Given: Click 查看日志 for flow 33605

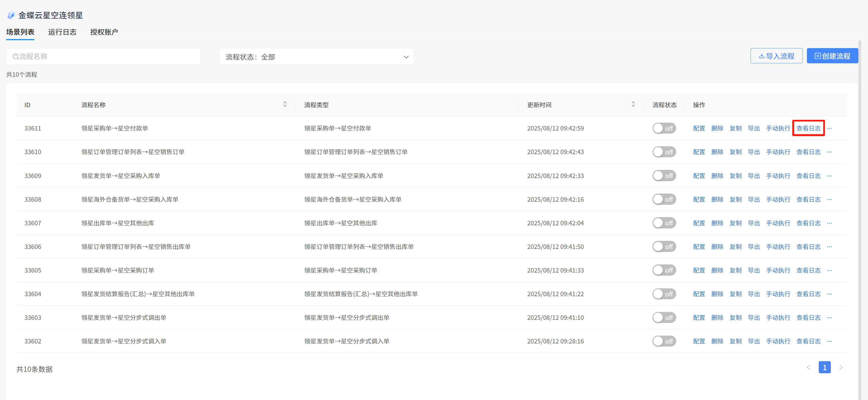Looking at the screenshot, I should 808,270.
